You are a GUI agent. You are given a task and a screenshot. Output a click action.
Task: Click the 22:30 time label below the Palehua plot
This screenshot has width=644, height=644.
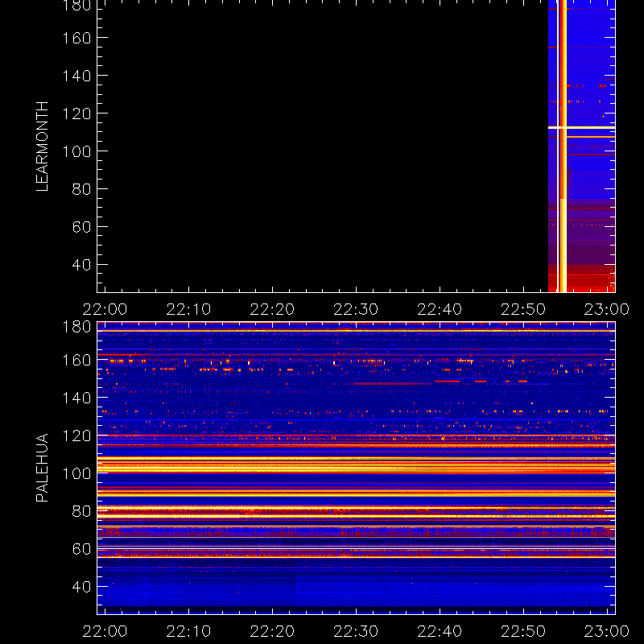coord(356,631)
